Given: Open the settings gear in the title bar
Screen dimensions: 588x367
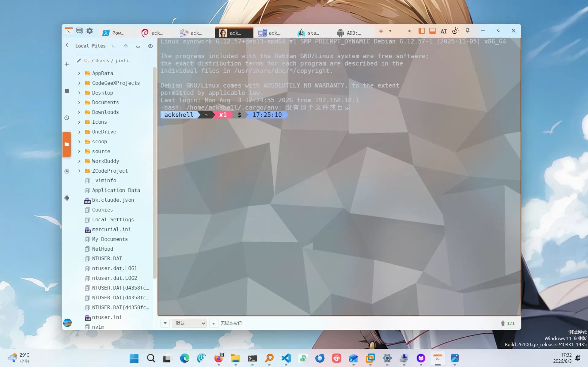Looking at the screenshot, I should [89, 31].
